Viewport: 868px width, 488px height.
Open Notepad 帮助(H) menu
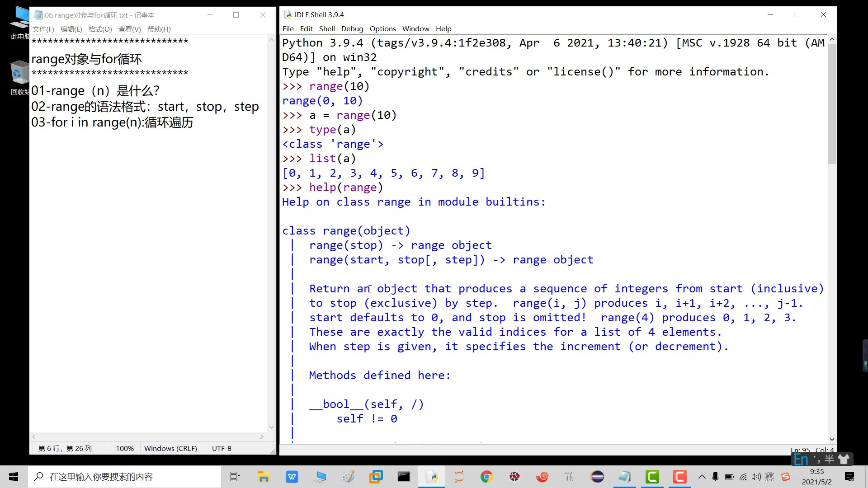click(x=159, y=29)
